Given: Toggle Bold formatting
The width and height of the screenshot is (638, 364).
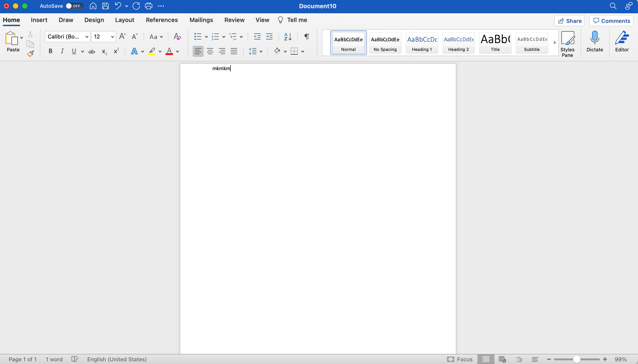Looking at the screenshot, I should click(50, 51).
